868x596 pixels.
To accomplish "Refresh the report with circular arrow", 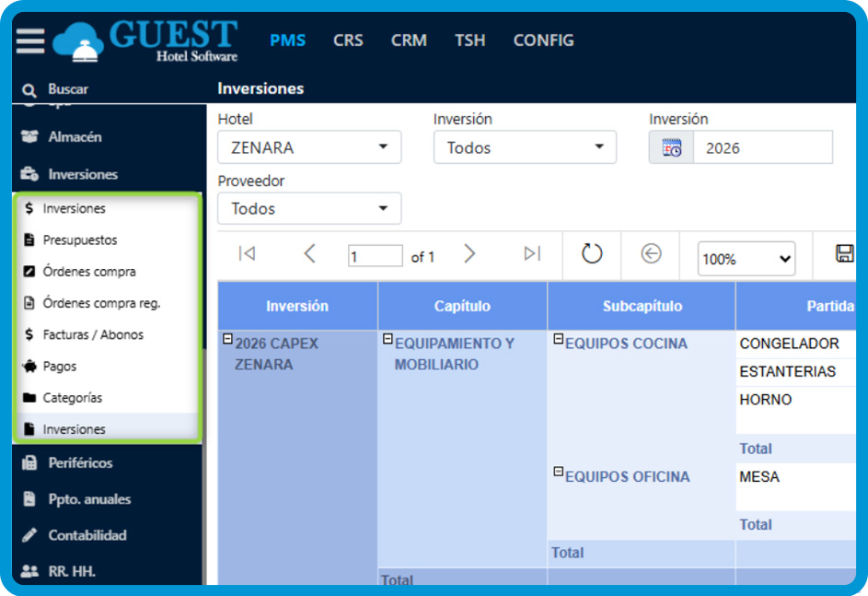I will [592, 253].
